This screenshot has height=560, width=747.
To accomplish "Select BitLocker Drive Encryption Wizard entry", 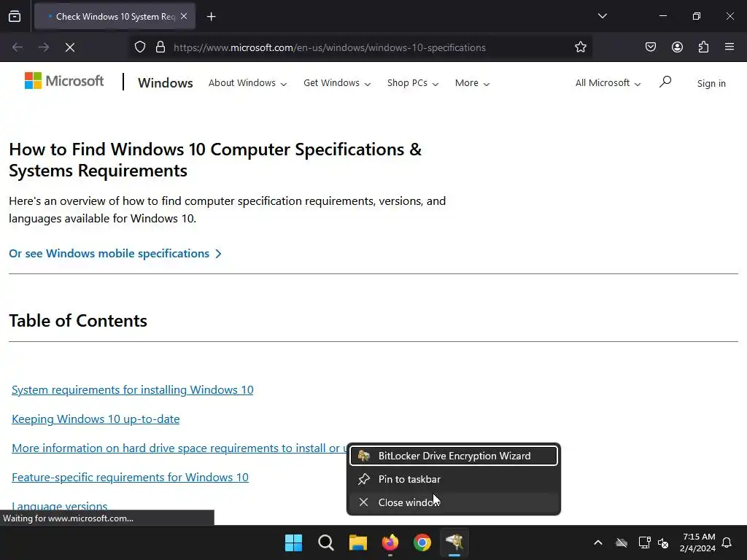I will (x=454, y=456).
